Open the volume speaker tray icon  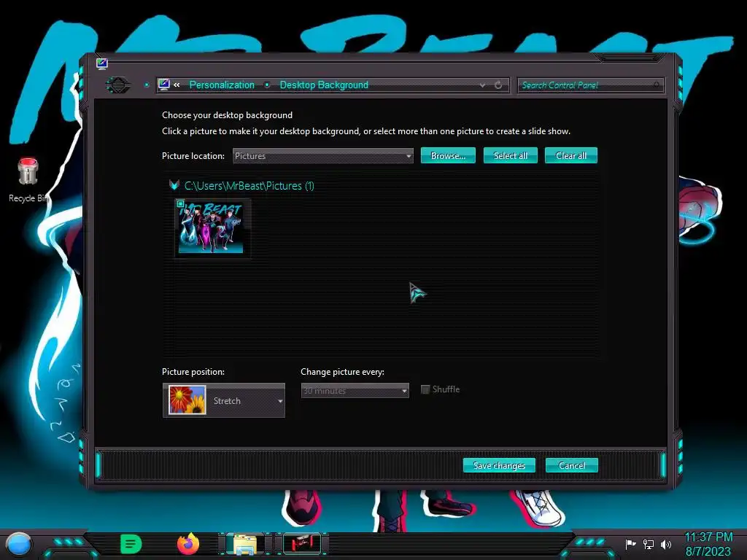click(x=666, y=544)
